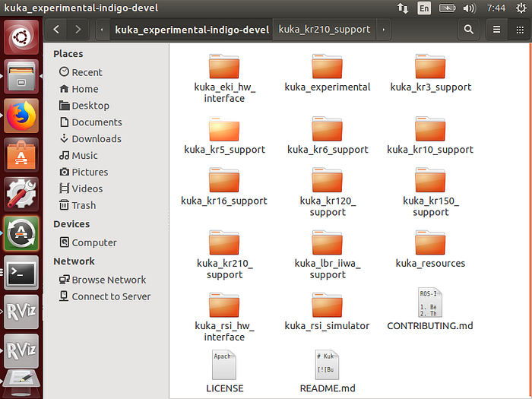Click Connect to Server in sidebar
The image size is (532, 399).
point(105,296)
